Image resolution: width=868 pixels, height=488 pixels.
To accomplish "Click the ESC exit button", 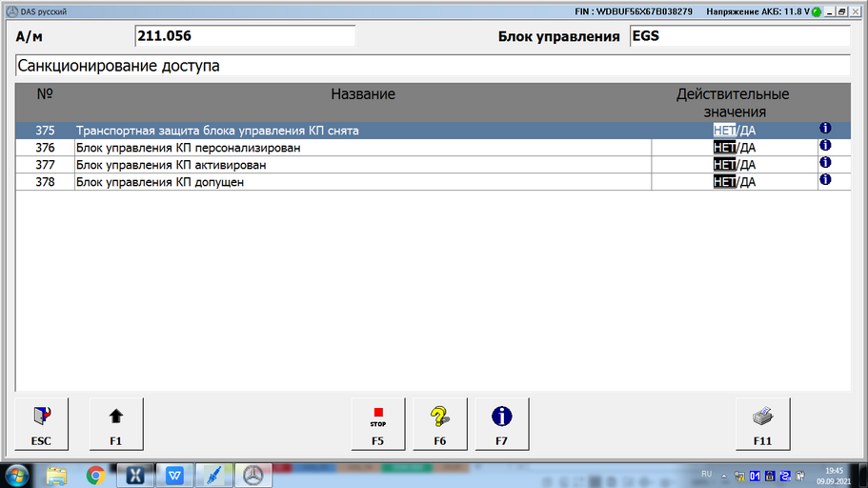I will coord(42,424).
